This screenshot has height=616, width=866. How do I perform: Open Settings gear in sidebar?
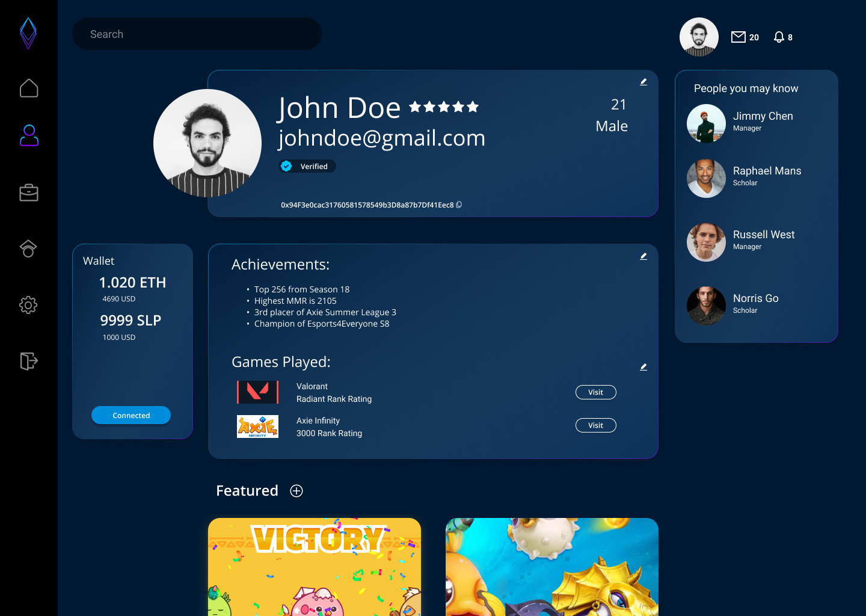28,305
